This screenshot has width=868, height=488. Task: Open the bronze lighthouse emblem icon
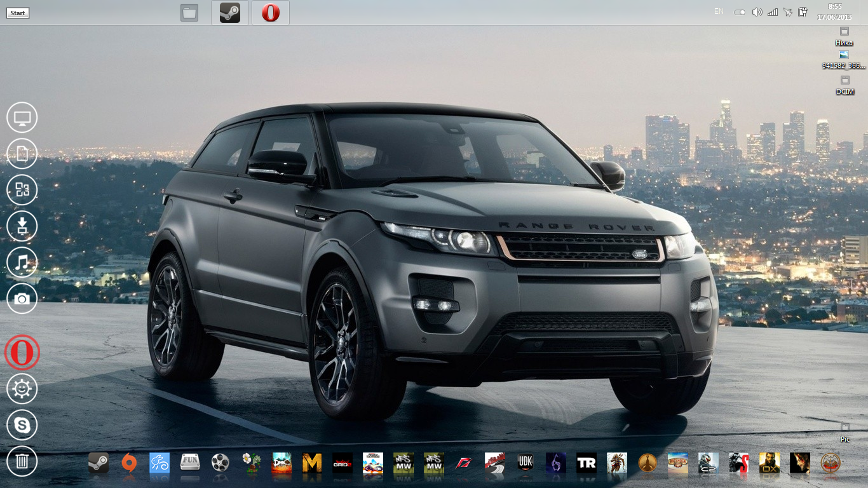[x=648, y=463]
